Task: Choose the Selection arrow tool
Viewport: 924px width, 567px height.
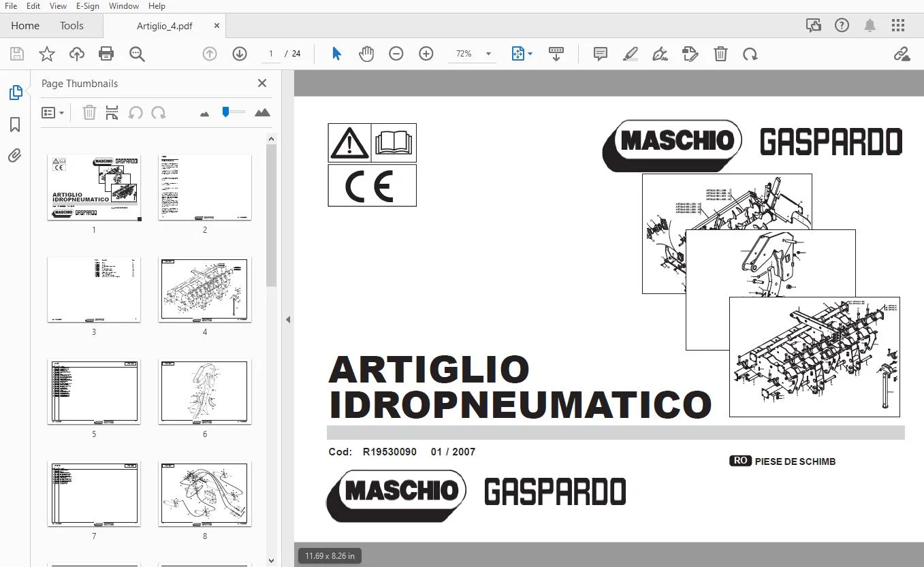Action: pyautogui.click(x=336, y=54)
